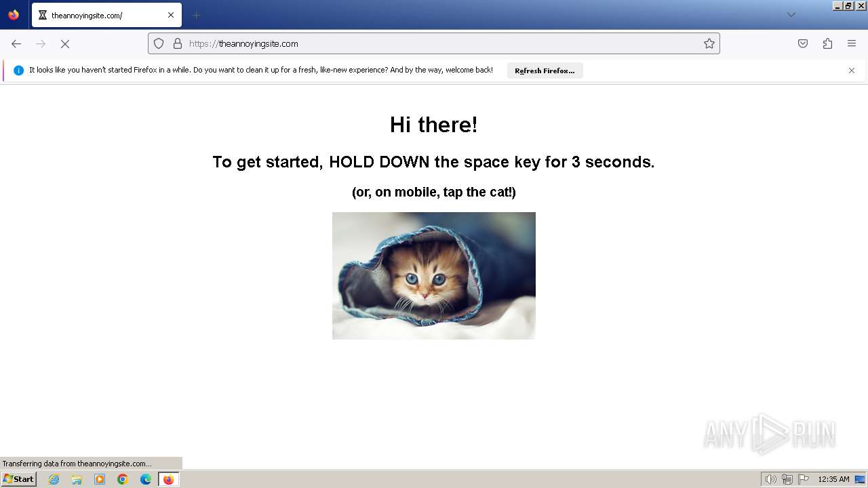Click the info icon in notification bar
The height and width of the screenshot is (488, 868).
pyautogui.click(x=18, y=70)
